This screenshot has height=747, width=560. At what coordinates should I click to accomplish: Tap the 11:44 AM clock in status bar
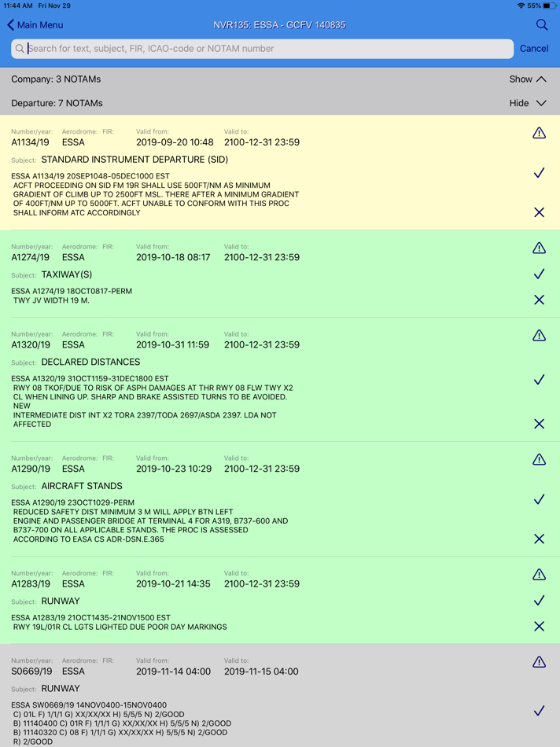click(18, 6)
